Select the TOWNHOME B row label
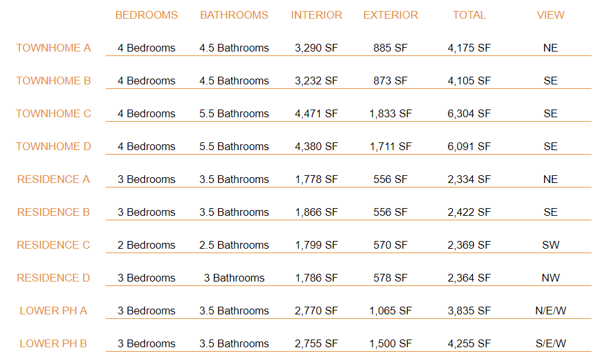605x364 pixels. click(53, 81)
